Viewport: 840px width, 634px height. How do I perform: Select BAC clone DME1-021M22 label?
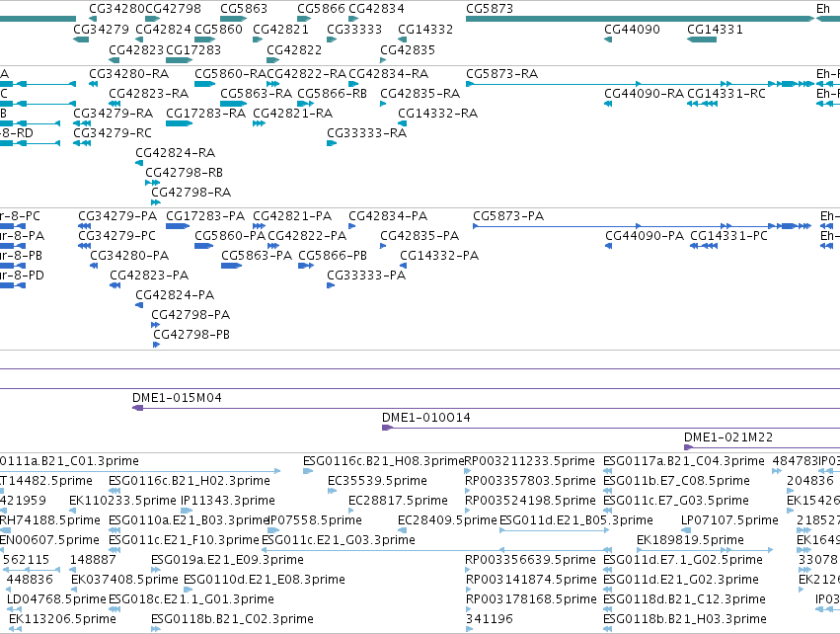(728, 437)
